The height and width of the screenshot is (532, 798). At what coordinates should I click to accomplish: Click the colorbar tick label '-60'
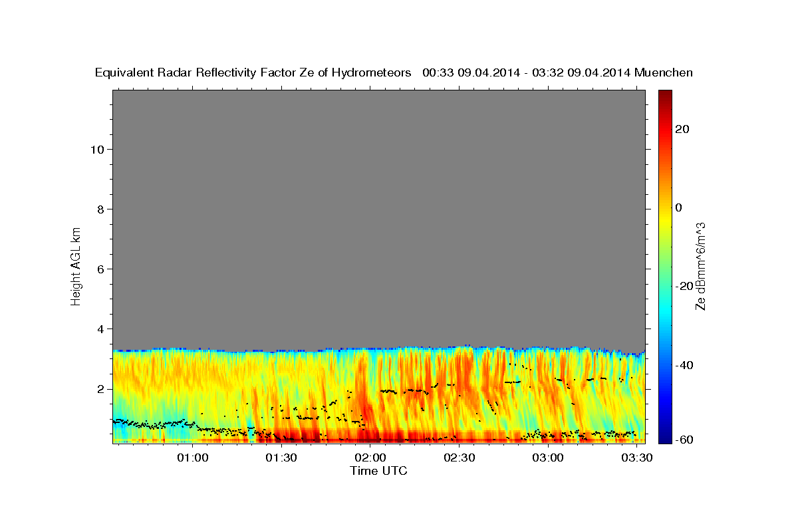pyautogui.click(x=684, y=438)
